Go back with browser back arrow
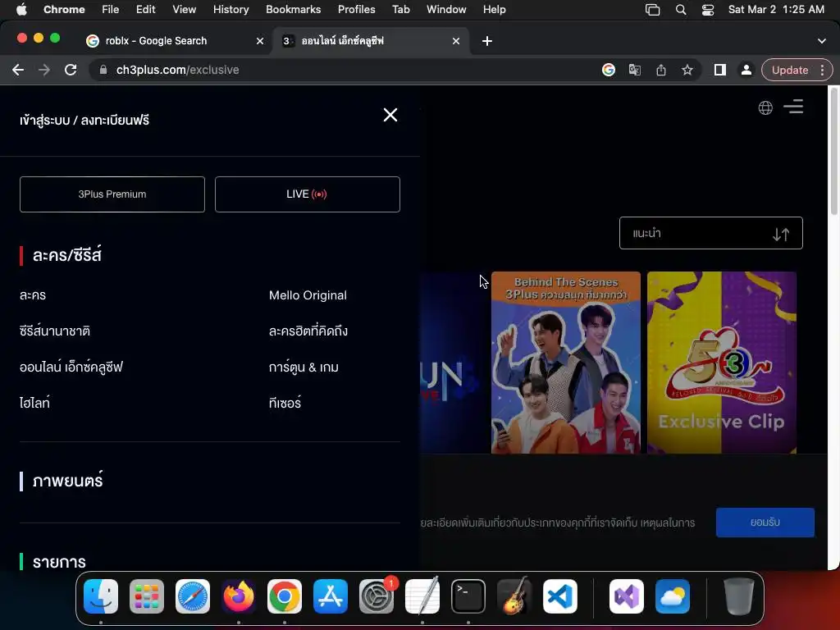 (x=18, y=71)
